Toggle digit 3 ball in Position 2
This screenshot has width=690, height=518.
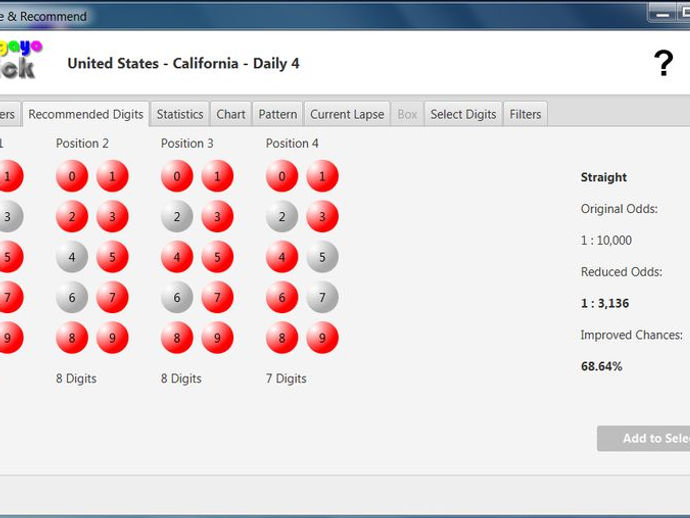click(112, 217)
